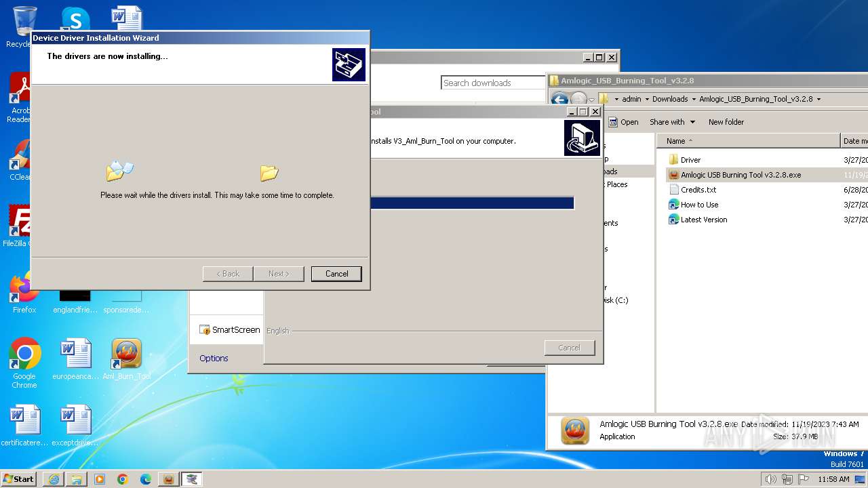Switch to driver wizard taskbar button
This screenshot has height=488, width=868.
coord(192,479)
